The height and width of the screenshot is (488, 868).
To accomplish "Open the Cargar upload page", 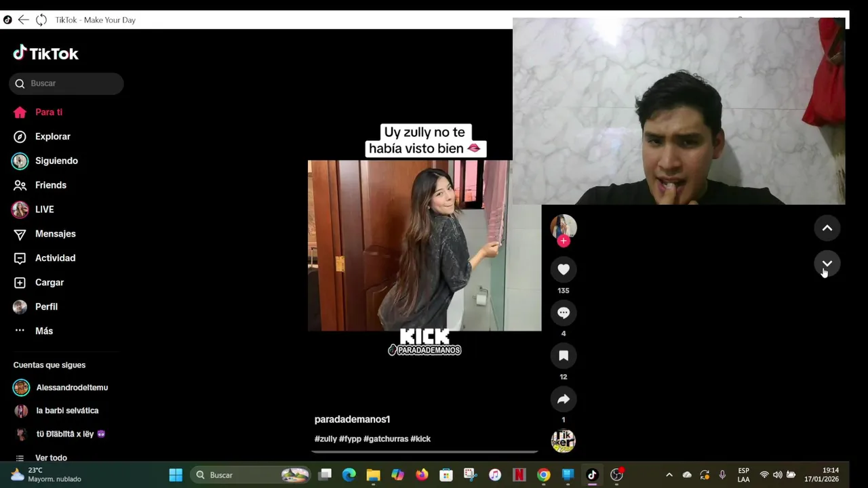I will (x=50, y=283).
